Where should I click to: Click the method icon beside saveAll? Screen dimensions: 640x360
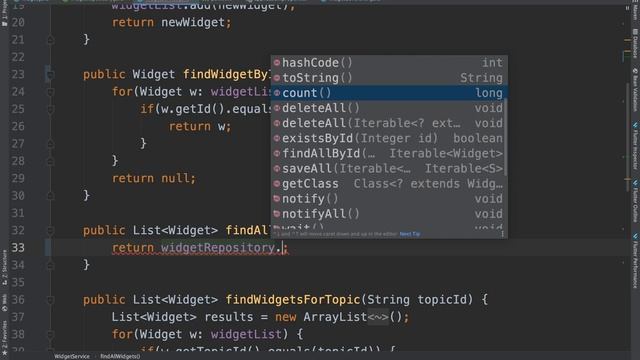click(277, 168)
